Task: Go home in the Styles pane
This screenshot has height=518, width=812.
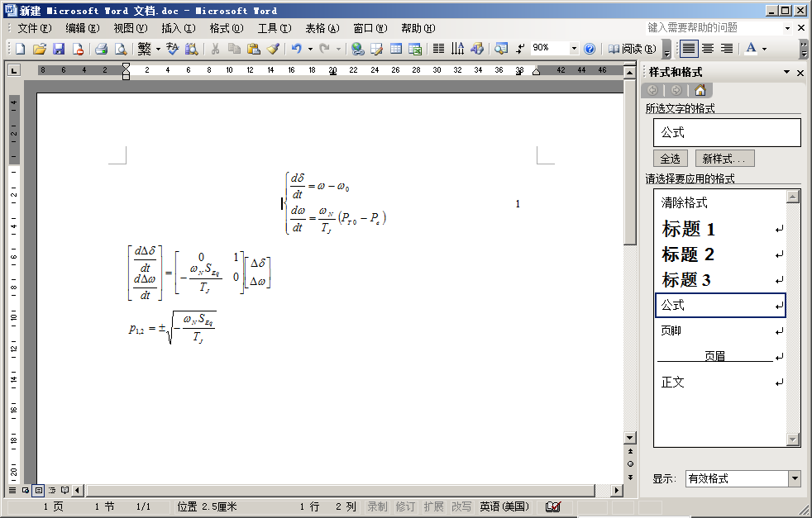Action: 700,91
